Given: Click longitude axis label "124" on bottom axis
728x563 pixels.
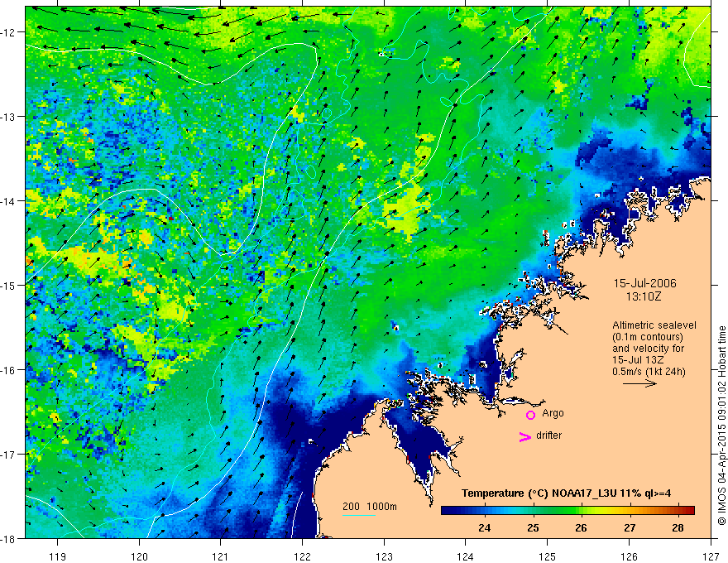Looking at the screenshot, I should [465, 556].
